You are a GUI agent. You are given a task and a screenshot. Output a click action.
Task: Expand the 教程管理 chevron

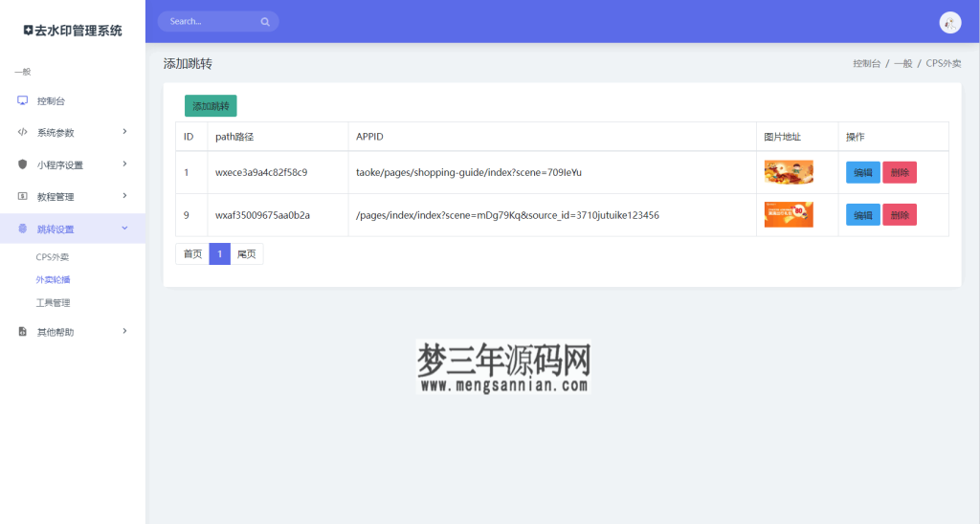[124, 196]
